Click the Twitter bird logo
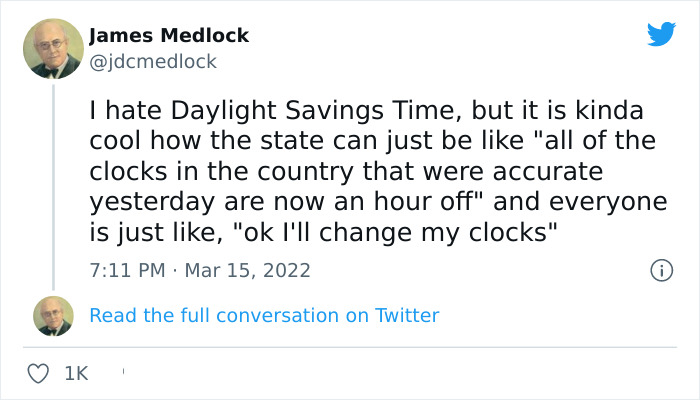 (x=661, y=35)
